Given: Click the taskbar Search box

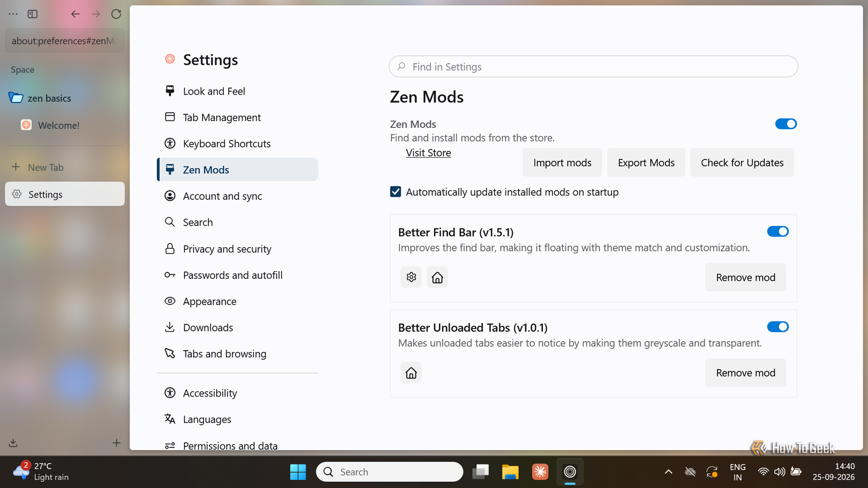Looking at the screenshot, I should coord(390,472).
